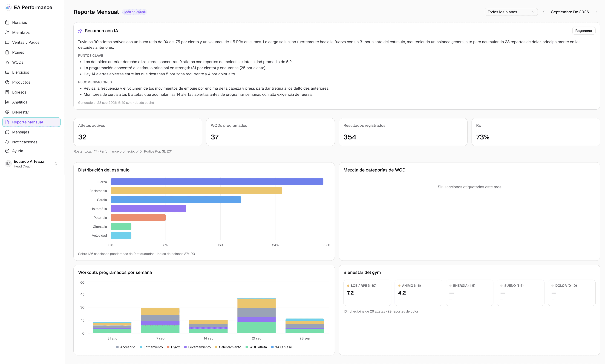Toggle the WOD atleta legend swatch
This screenshot has width=605, height=364.
tap(247, 347)
